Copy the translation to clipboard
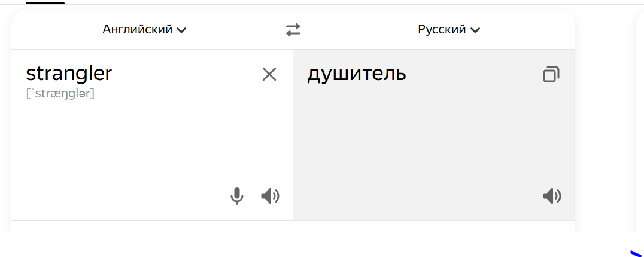The width and height of the screenshot is (644, 257). (x=551, y=75)
